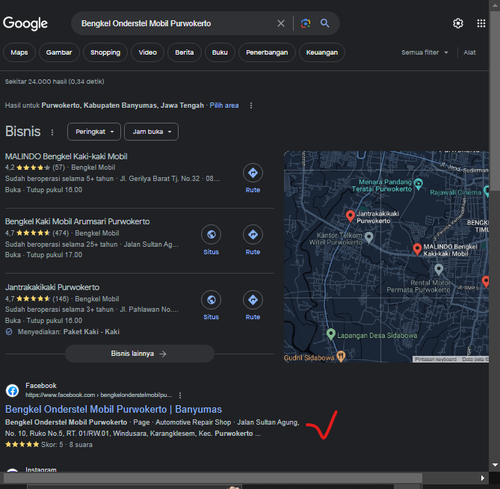Click 'Menyediakan: Paket Kaki - Kaki' text

[x=68, y=332]
